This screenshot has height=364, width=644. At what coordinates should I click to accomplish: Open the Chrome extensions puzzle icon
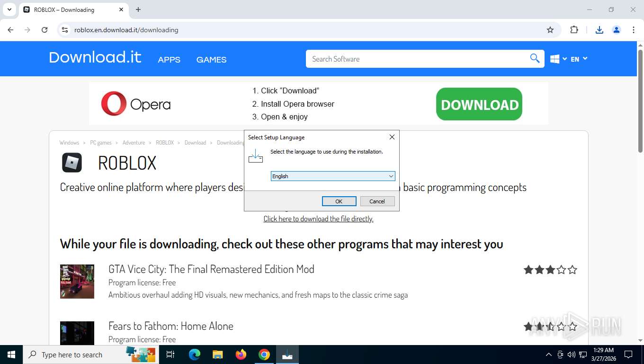pyautogui.click(x=574, y=30)
